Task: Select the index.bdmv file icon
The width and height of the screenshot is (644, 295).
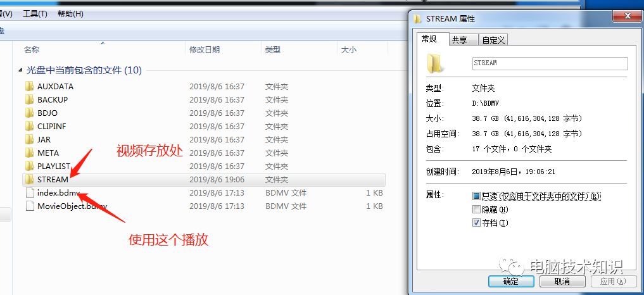Action: point(29,192)
